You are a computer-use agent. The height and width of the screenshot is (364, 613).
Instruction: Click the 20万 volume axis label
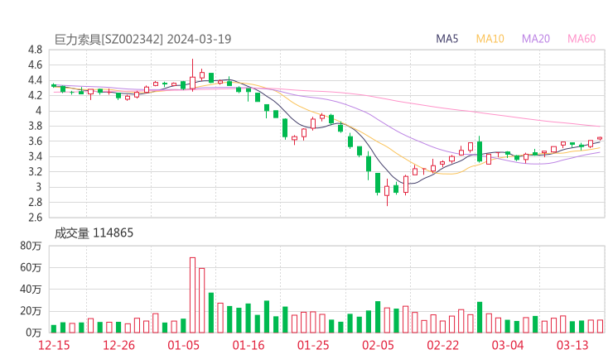pos(31,311)
